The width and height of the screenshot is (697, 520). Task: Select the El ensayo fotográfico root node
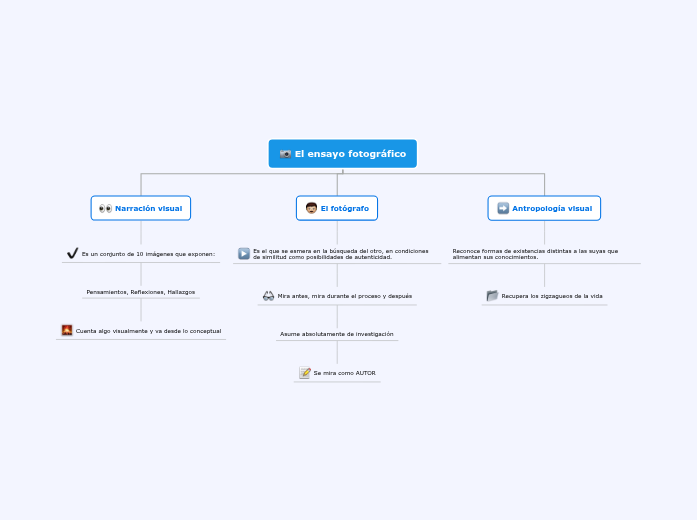[343, 154]
